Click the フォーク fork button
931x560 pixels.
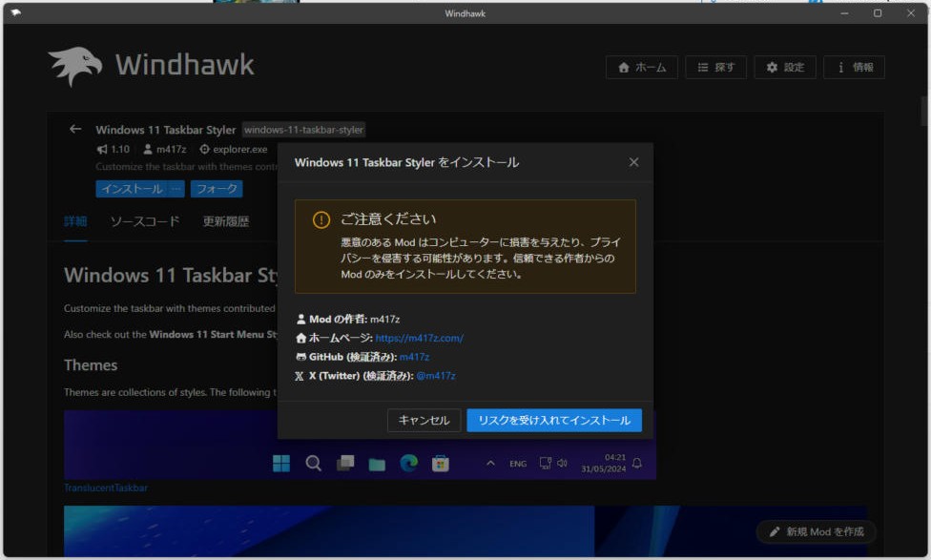[x=217, y=189]
